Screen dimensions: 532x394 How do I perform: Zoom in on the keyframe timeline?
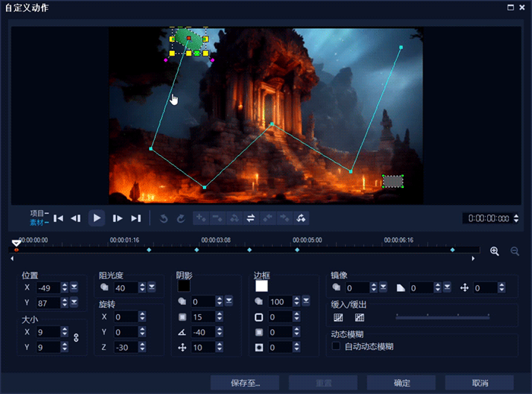(495, 251)
